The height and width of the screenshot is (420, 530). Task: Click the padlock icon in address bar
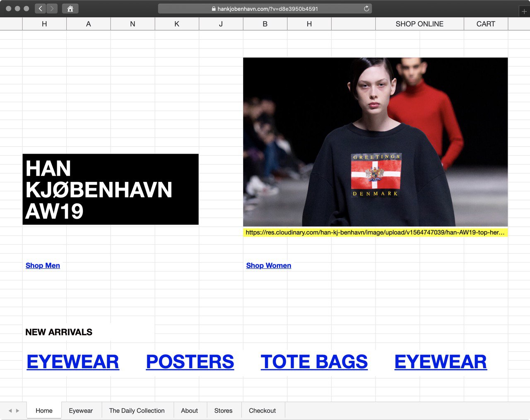(214, 9)
